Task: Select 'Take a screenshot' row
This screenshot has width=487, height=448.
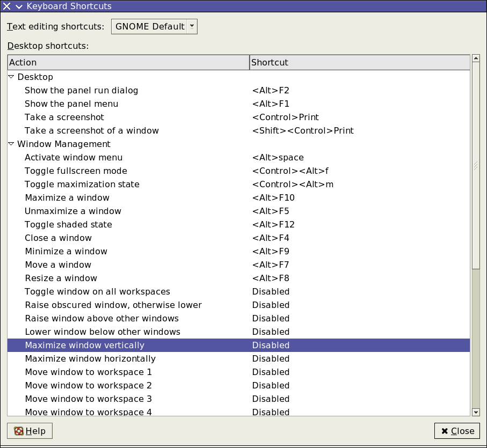Action: point(238,117)
